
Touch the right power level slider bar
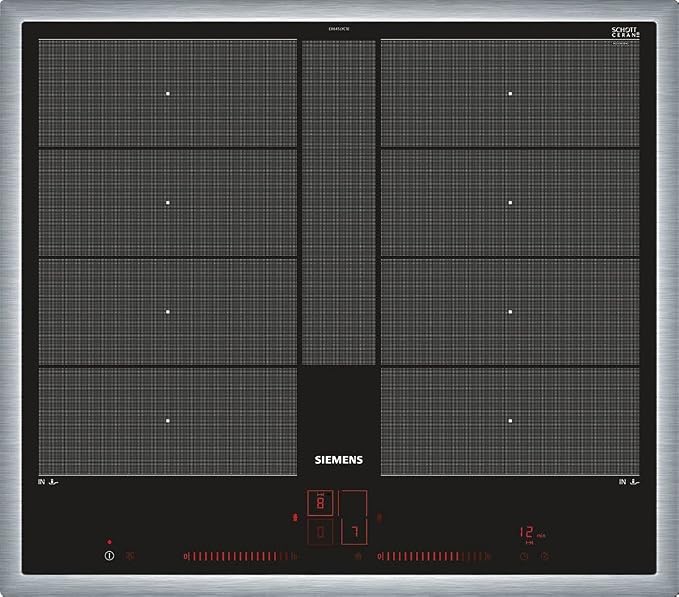point(434,556)
